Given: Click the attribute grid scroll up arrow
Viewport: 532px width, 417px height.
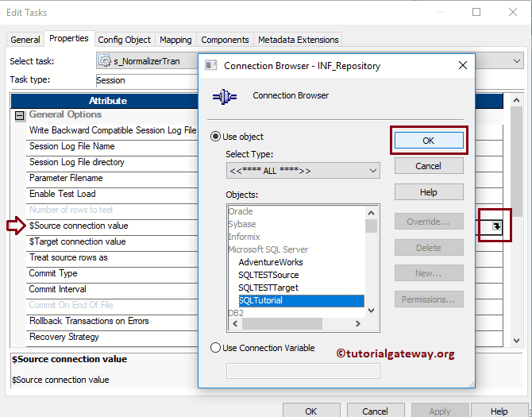Looking at the screenshot, I should tap(516, 100).
